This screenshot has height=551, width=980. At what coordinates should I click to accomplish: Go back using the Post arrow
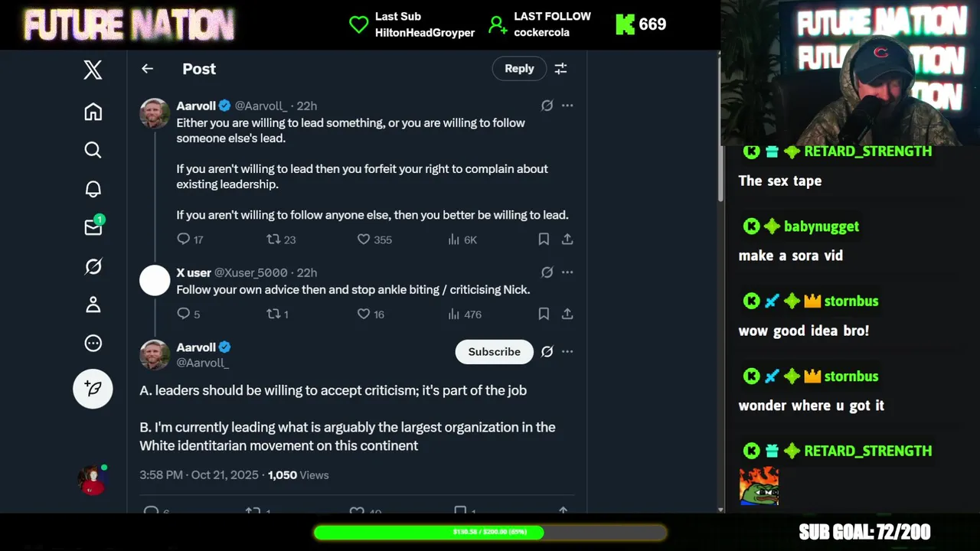click(x=147, y=69)
